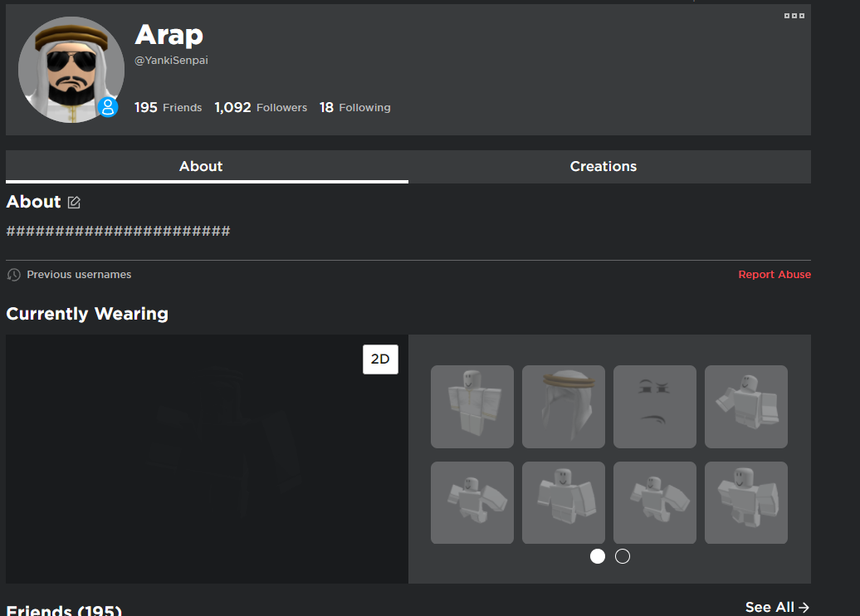The height and width of the screenshot is (616, 860).
Task: Click the dark 3D avatar preview area
Action: [207, 459]
